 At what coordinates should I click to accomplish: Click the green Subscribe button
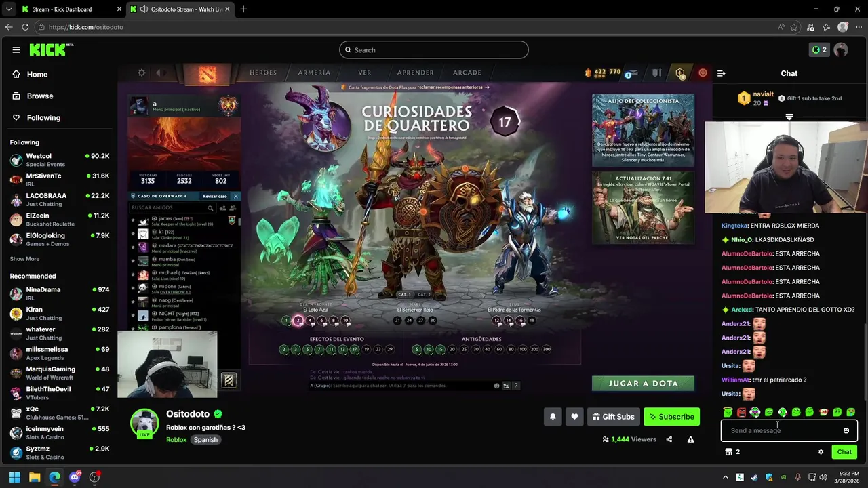pyautogui.click(x=671, y=417)
